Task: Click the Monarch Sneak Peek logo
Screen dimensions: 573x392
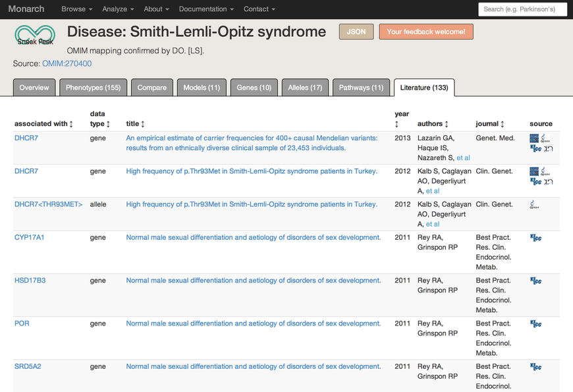Action: (x=35, y=36)
